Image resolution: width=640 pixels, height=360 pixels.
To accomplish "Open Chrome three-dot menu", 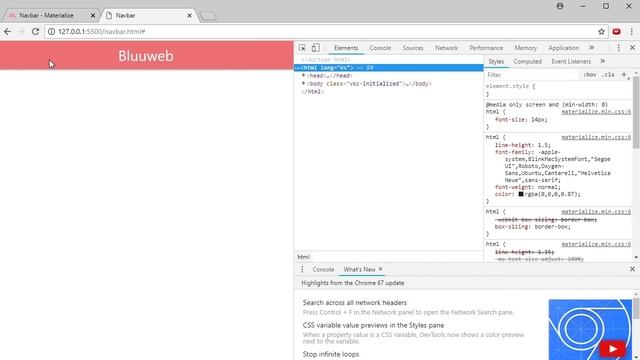I will (631, 31).
